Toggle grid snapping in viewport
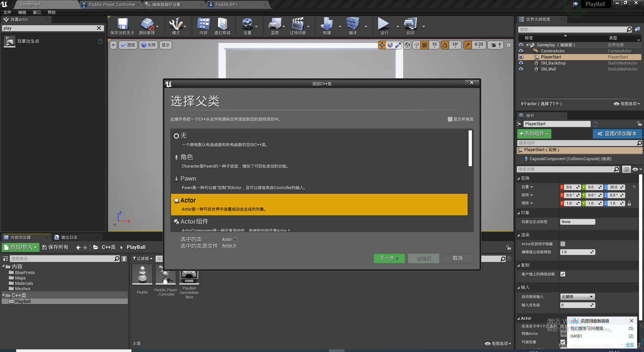Screen dimensions: 644x352 [x=425, y=45]
